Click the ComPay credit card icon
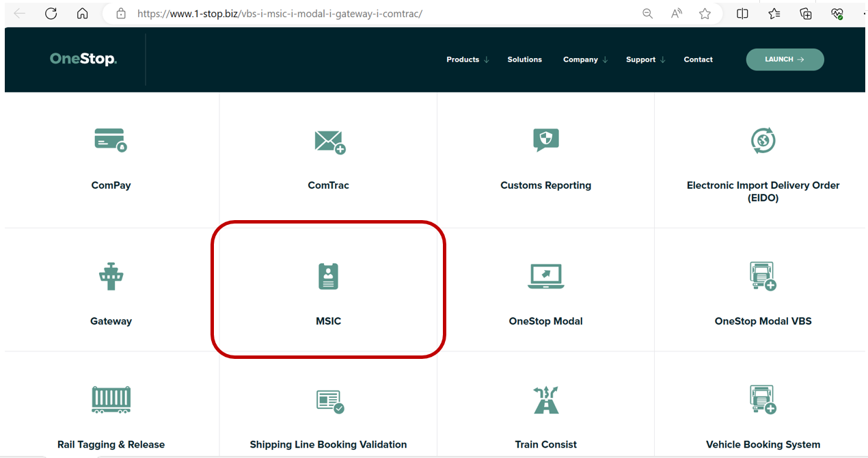This screenshot has height=458, width=868. (x=111, y=140)
